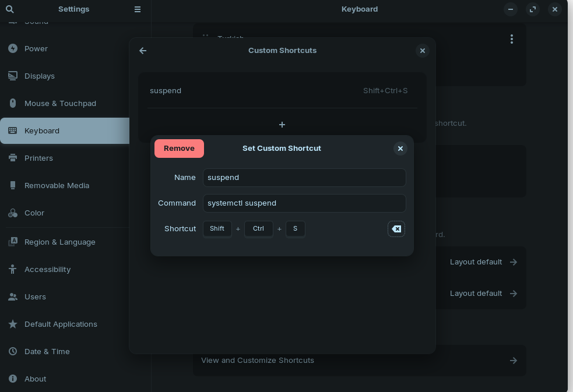Open Power settings in sidebar
Image resolution: width=573 pixels, height=392 pixels.
tap(36, 49)
